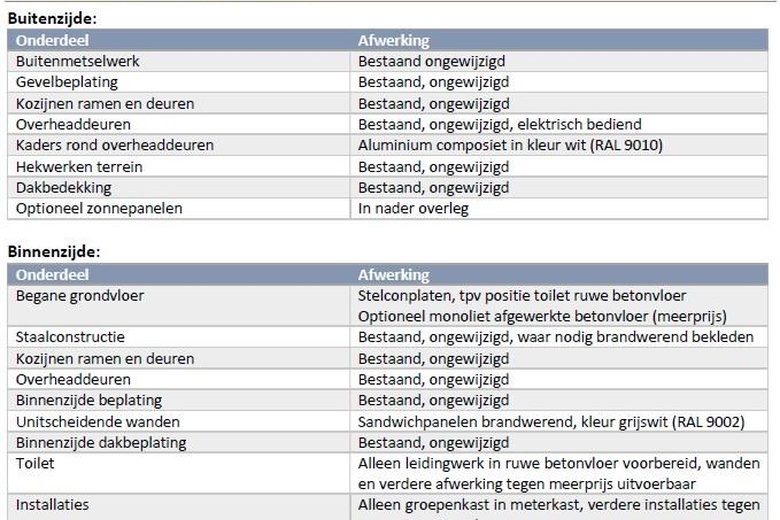Click the Unitscheidende wanden row label
780x520 pixels.
(98, 421)
